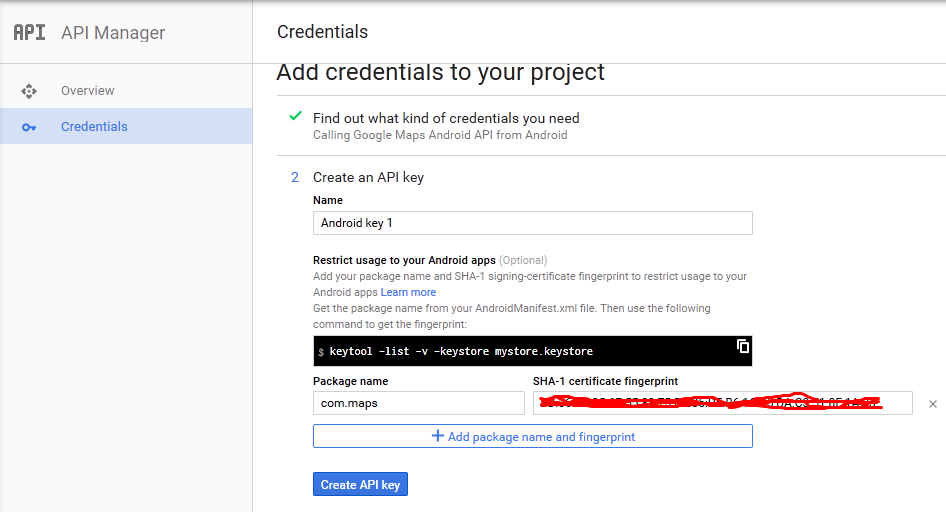
Task: Click the API logo icon
Action: (x=29, y=32)
